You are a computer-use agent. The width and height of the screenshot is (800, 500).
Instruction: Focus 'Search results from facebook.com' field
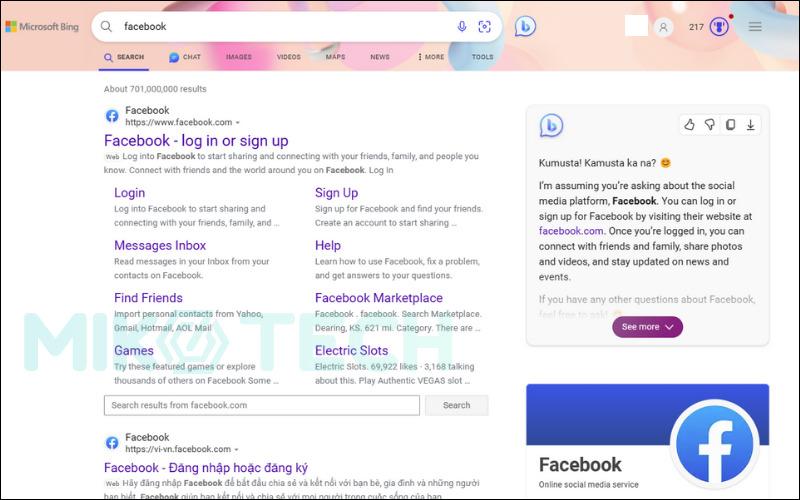[262, 405]
